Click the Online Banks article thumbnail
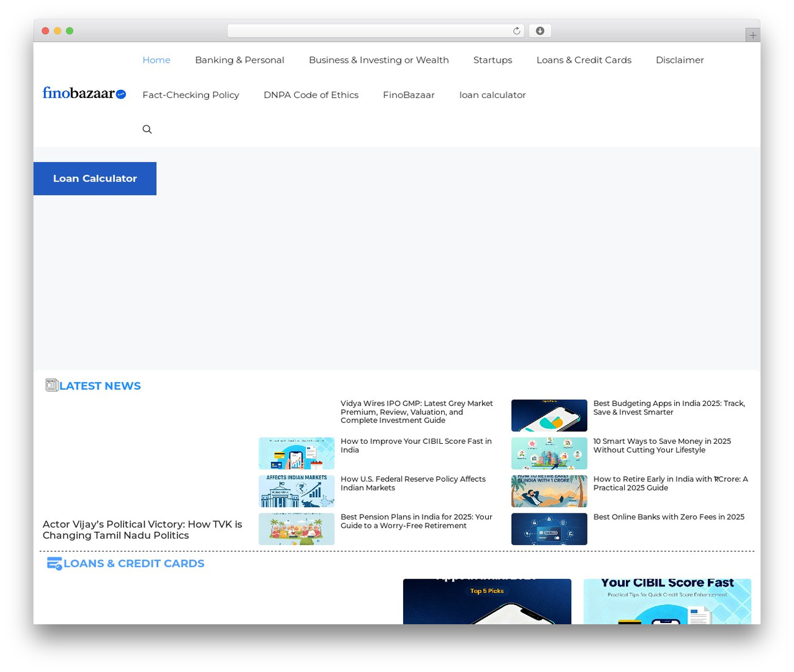This screenshot has height=672, width=794. pyautogui.click(x=549, y=529)
